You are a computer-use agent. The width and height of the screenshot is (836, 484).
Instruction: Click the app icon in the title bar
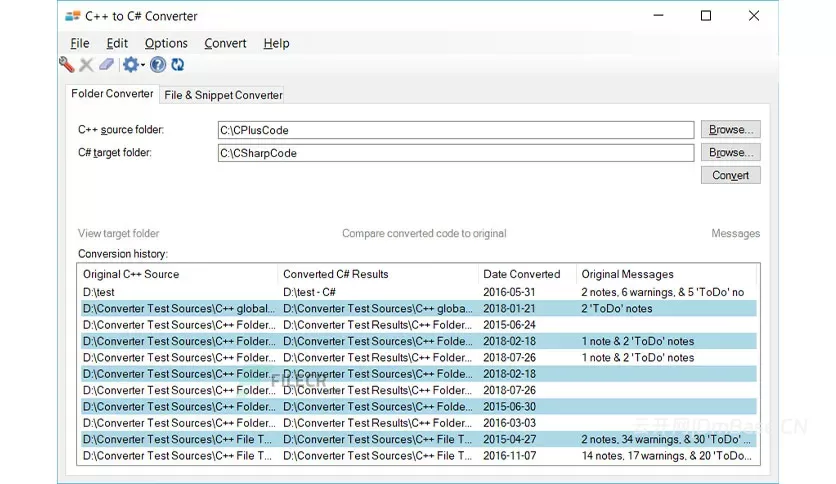pyautogui.click(x=73, y=16)
